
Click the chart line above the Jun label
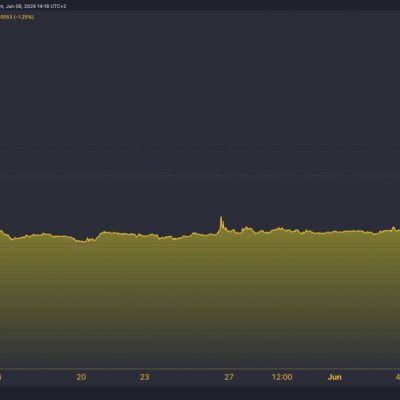(334, 232)
